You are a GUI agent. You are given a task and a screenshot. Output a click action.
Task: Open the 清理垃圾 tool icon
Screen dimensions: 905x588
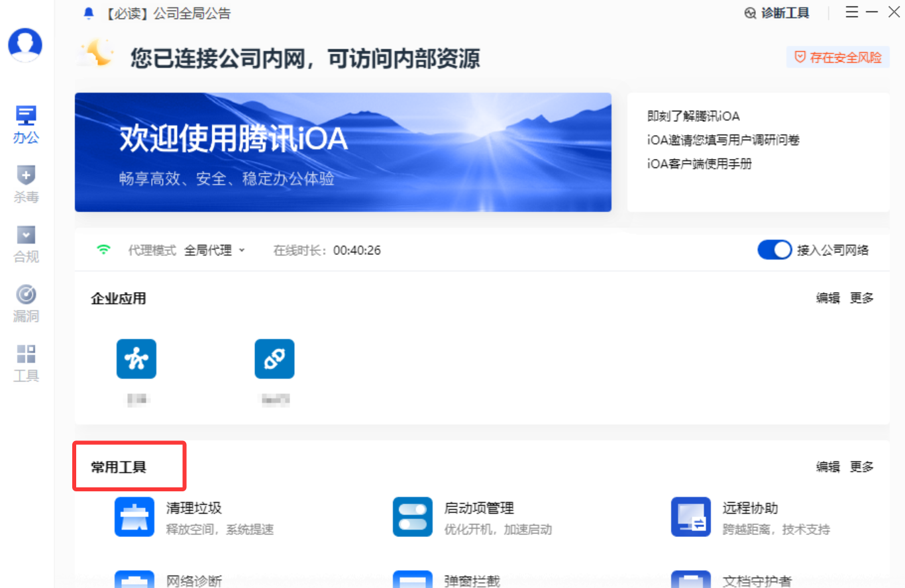click(x=134, y=516)
